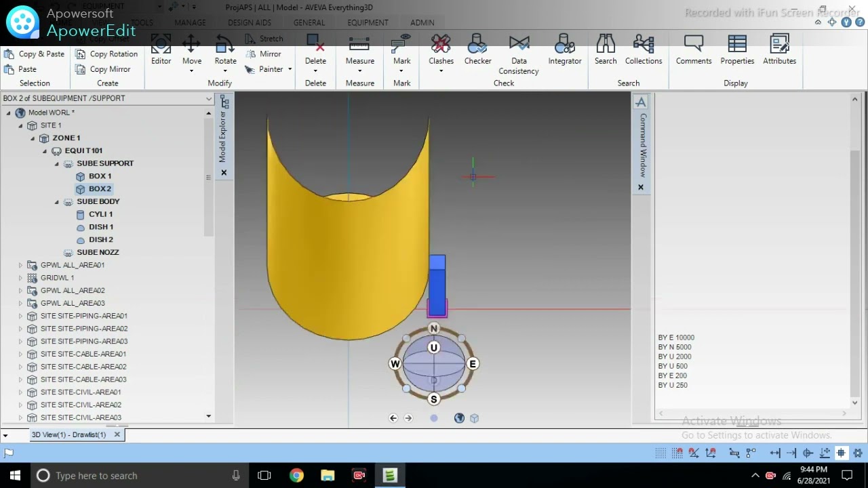Image resolution: width=868 pixels, height=488 pixels.
Task: Open the ADMIN ribbon tab
Action: click(422, 22)
